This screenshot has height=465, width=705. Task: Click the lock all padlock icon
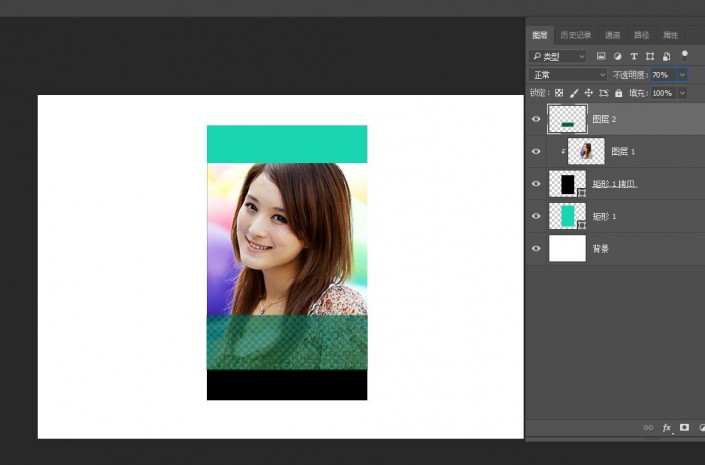click(x=619, y=93)
